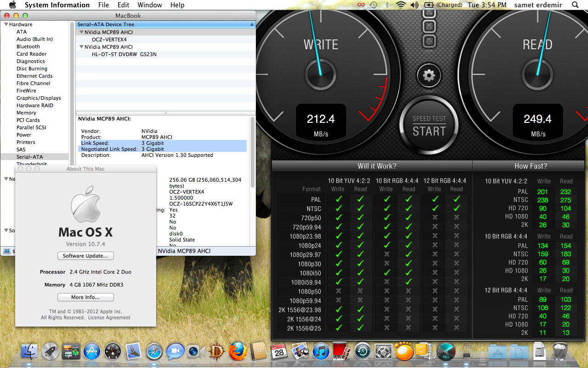The image size is (588, 368).
Task: Toggle sort arrow in Serial-ATA Device Tree header
Action: [x=252, y=24]
